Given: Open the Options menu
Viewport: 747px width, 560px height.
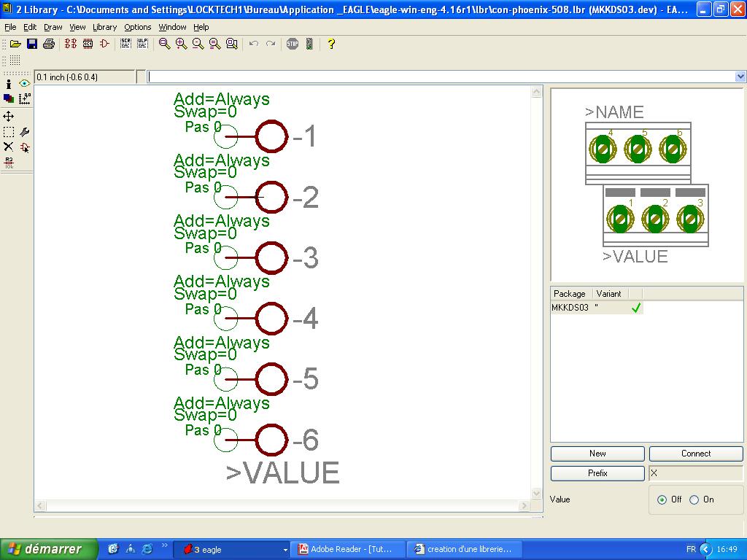Looking at the screenshot, I should pos(137,27).
